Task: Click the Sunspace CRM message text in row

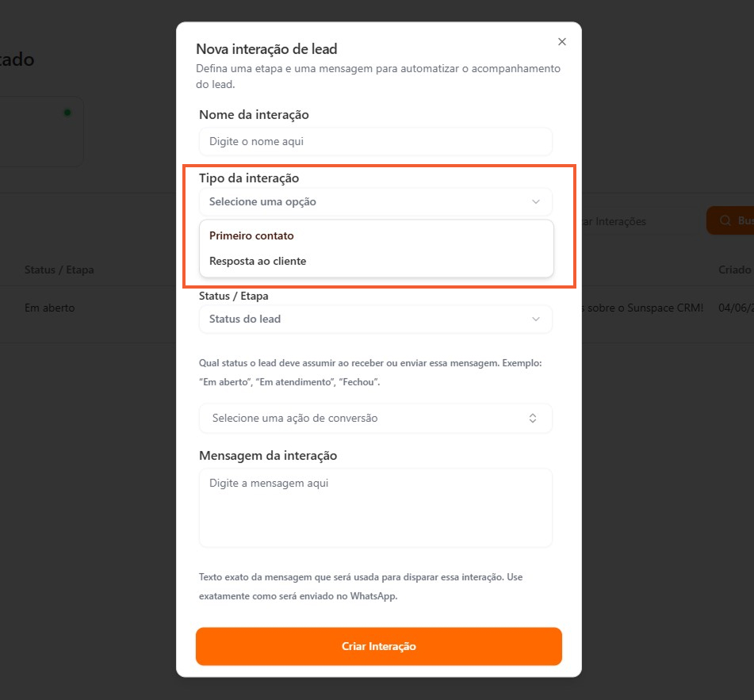Action: (x=642, y=308)
